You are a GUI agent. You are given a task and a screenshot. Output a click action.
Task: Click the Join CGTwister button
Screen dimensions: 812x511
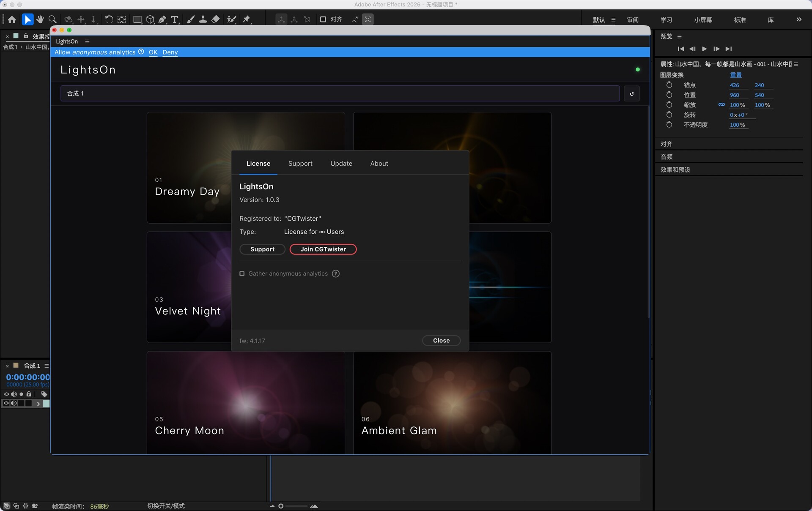coord(323,249)
